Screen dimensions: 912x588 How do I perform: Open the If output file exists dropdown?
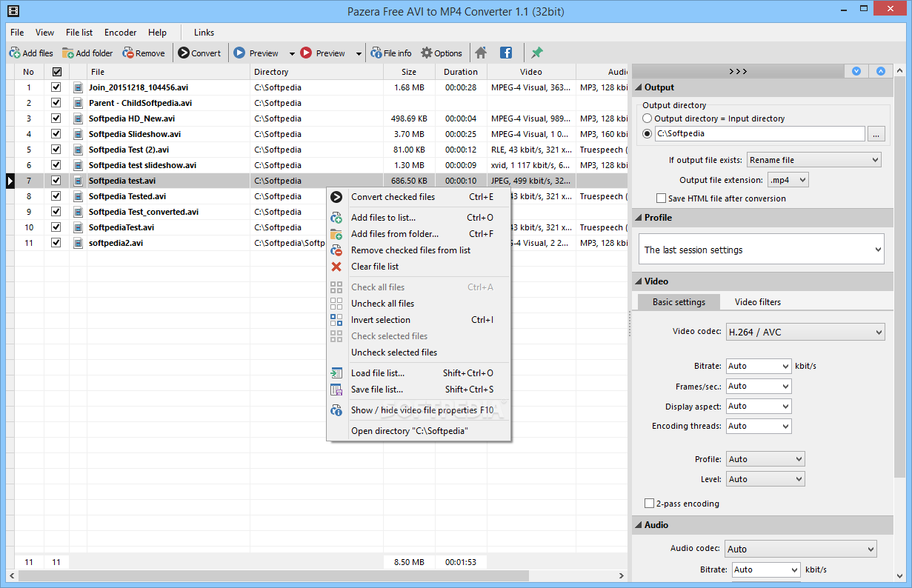coord(813,160)
